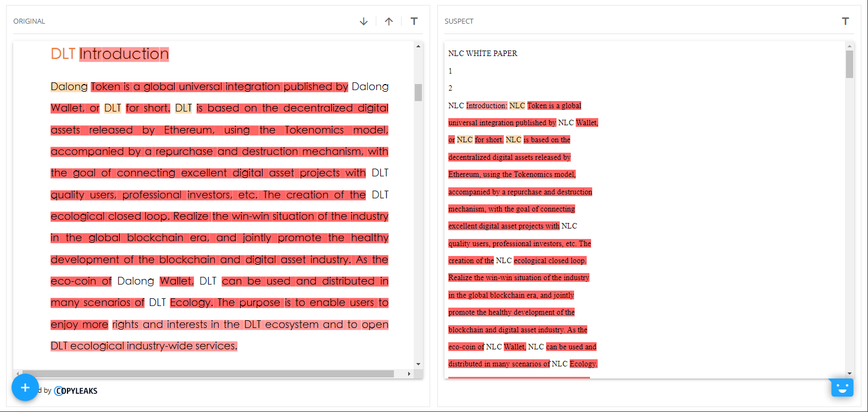Open the chat bot smiley widget
The width and height of the screenshot is (868, 412).
tap(842, 388)
